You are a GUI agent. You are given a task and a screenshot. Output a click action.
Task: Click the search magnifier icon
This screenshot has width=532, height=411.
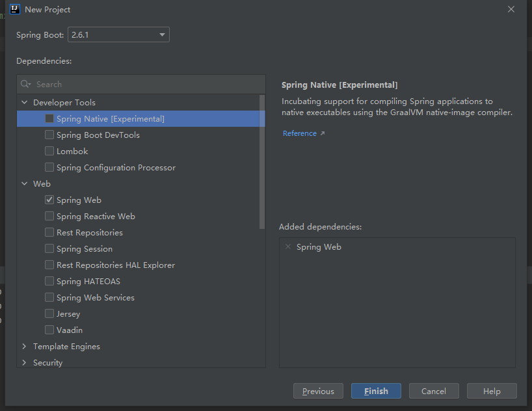point(25,84)
